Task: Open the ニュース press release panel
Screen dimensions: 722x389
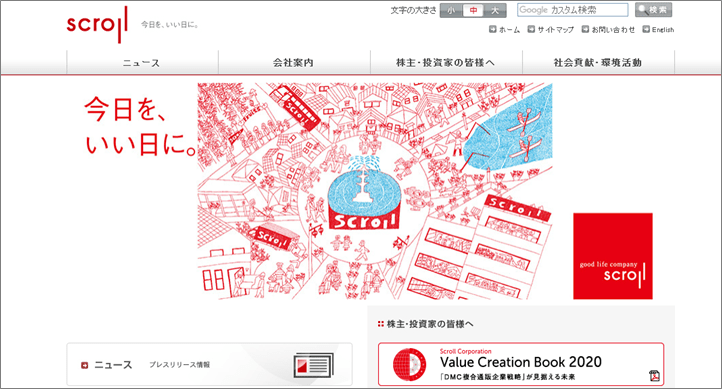Action: (210, 364)
